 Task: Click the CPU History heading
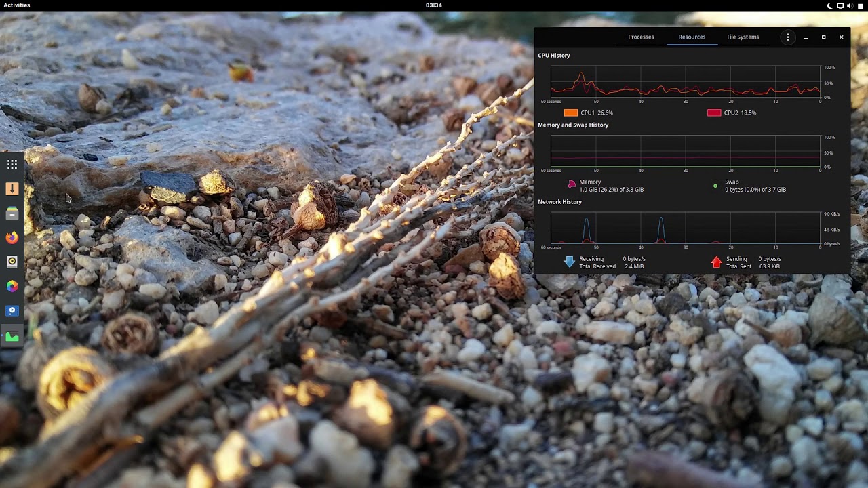pos(554,56)
